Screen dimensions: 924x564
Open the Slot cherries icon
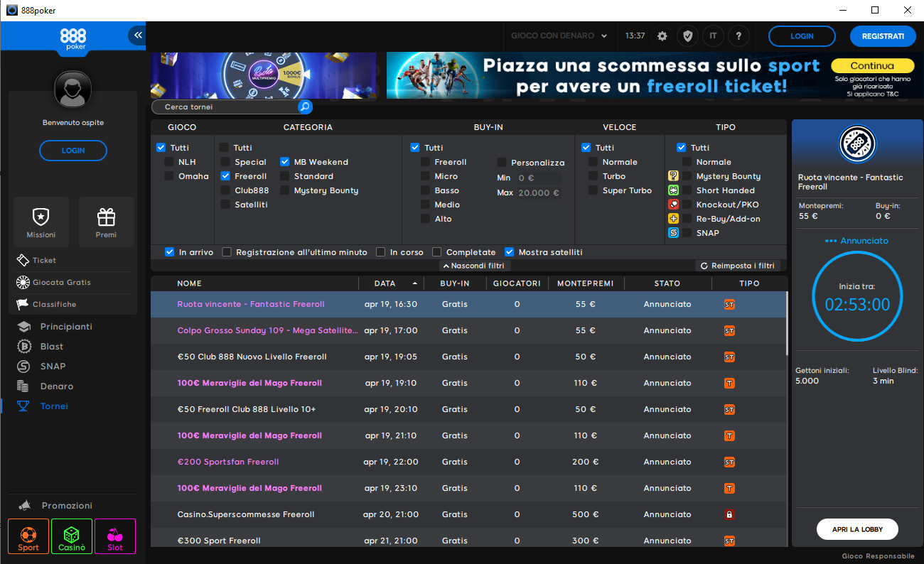point(115,536)
